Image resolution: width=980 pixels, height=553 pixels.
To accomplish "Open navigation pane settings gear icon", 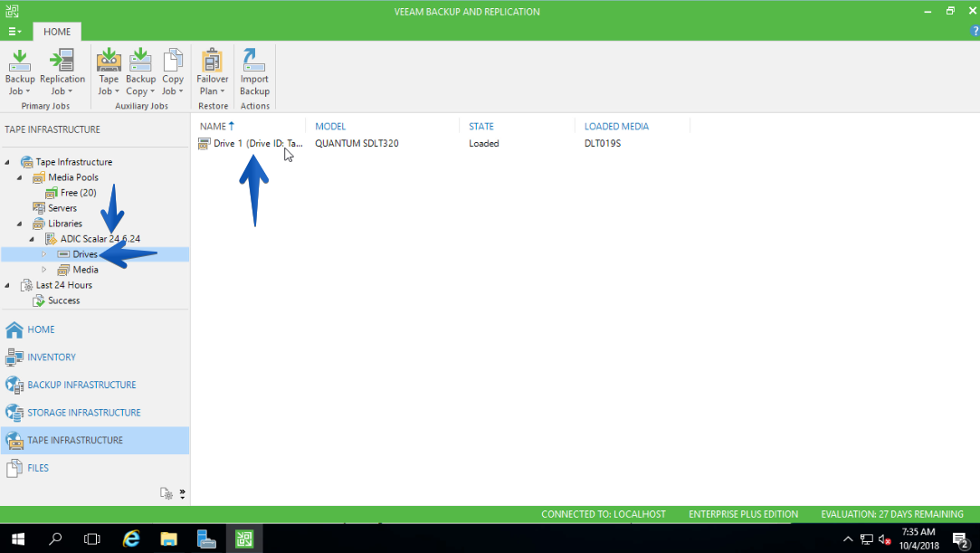I will pos(167,493).
